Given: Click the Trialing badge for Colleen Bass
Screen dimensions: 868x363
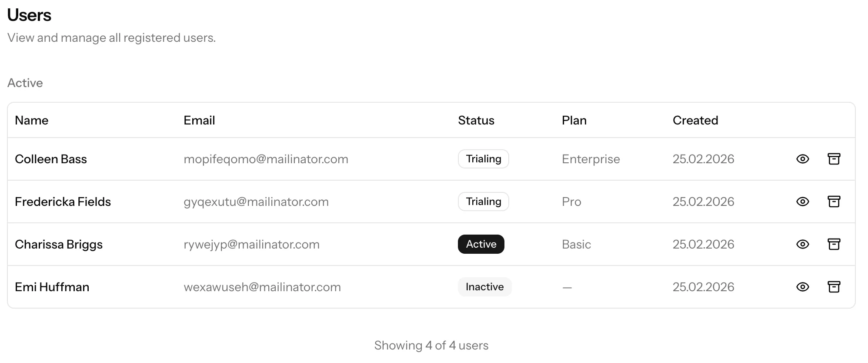Looking at the screenshot, I should (483, 159).
